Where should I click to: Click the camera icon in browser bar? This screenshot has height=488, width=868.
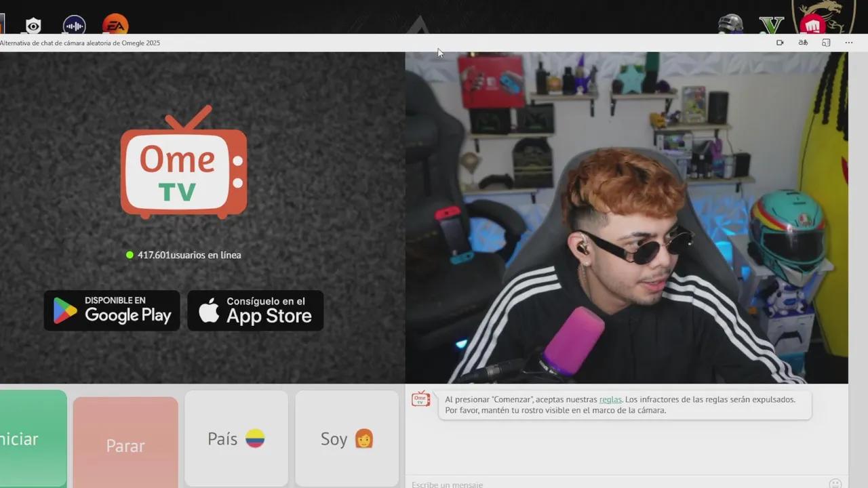780,43
